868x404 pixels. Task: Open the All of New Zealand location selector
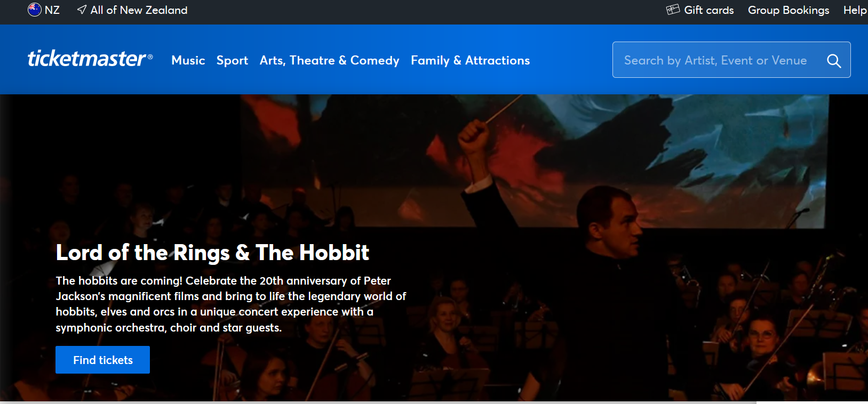pyautogui.click(x=139, y=10)
